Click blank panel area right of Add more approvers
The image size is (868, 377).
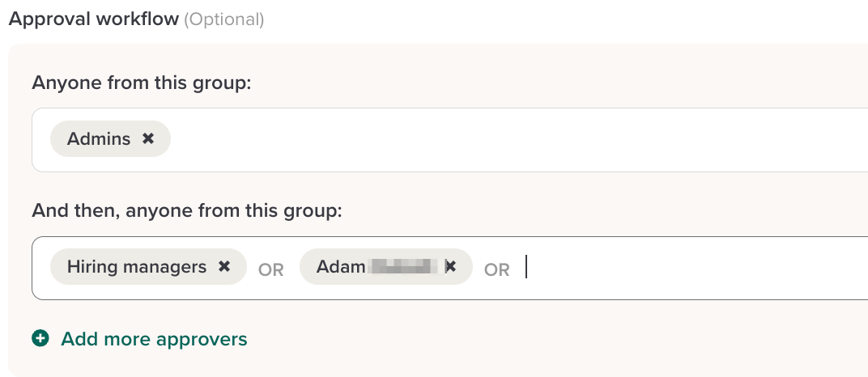click(x=526, y=339)
